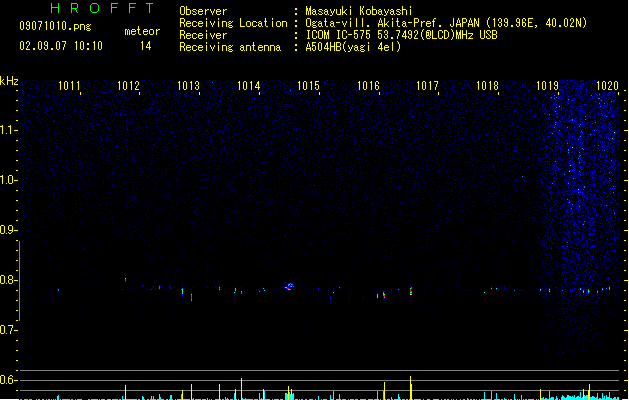Click the date stamp 02.09.07 10:10
The image size is (629, 400).
[61, 46]
